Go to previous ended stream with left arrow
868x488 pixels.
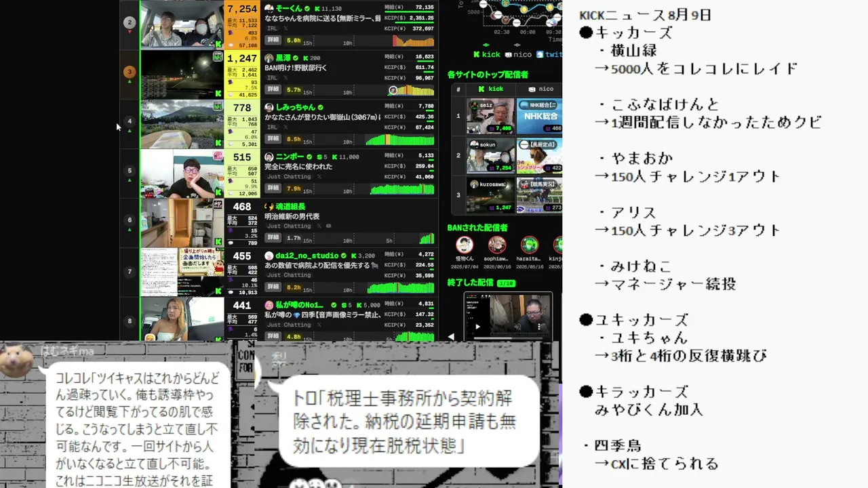(451, 336)
